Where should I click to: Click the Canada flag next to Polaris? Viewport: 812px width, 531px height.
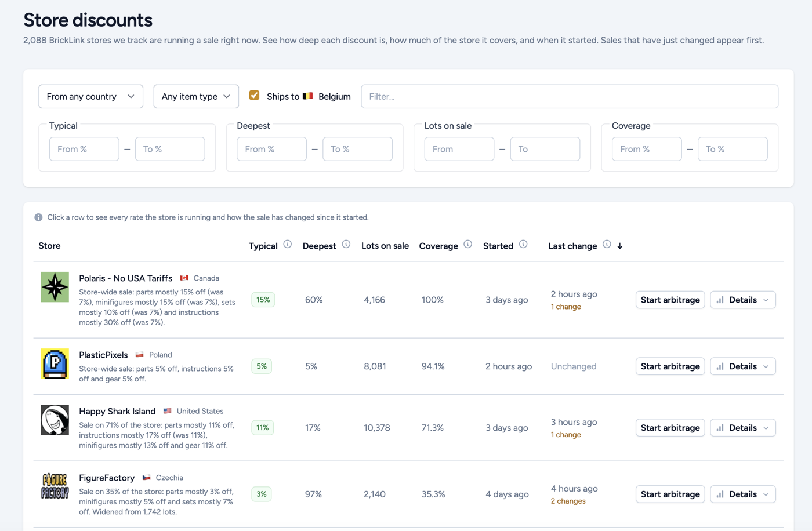pyautogui.click(x=184, y=278)
